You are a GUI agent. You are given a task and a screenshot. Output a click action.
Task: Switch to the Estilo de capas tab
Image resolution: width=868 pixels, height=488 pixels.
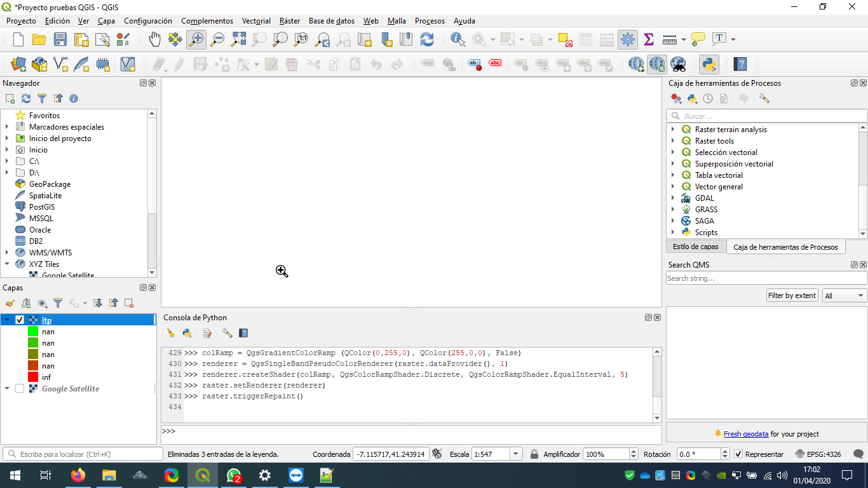pyautogui.click(x=696, y=247)
